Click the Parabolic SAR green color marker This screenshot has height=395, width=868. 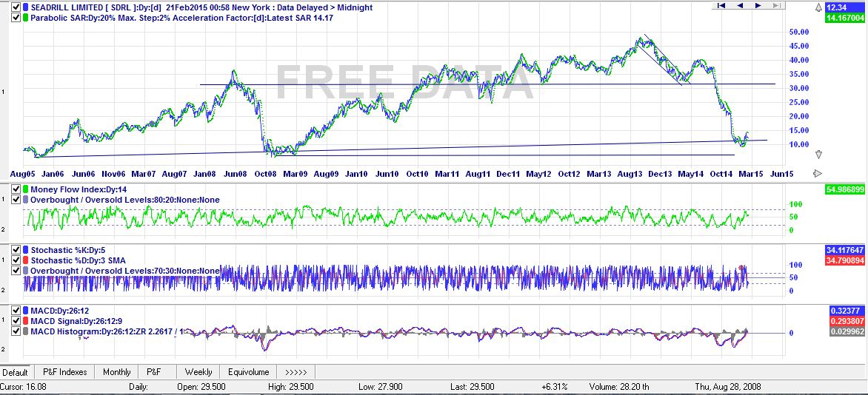click(25, 18)
